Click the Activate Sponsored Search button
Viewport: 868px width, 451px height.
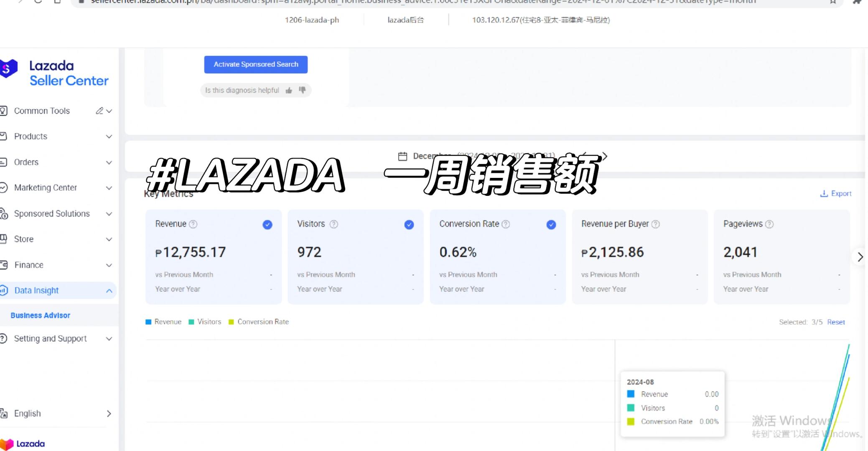point(256,64)
